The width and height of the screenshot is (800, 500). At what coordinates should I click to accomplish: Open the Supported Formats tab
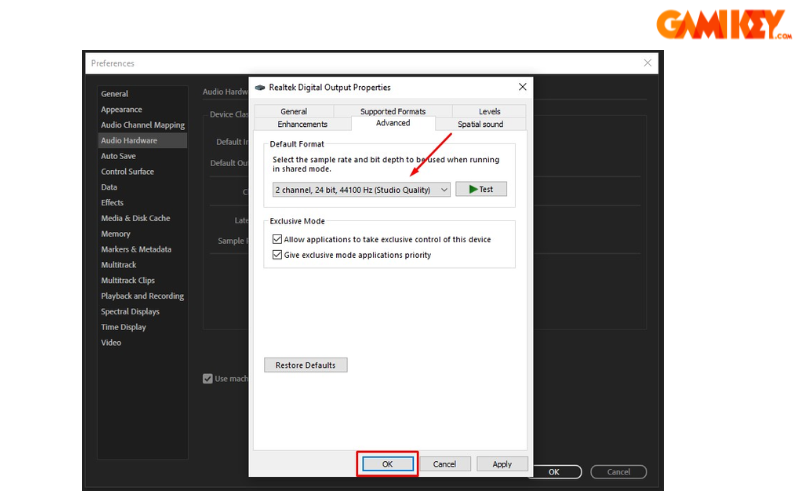392,111
